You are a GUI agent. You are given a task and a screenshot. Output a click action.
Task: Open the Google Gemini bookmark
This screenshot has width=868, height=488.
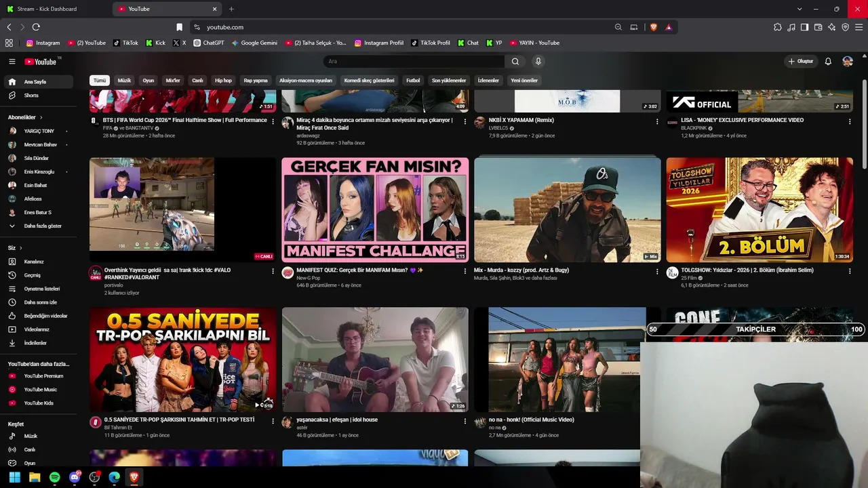pos(254,43)
